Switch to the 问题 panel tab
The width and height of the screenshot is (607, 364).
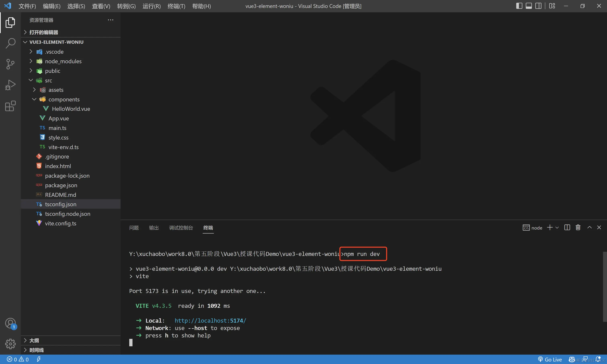click(x=134, y=228)
